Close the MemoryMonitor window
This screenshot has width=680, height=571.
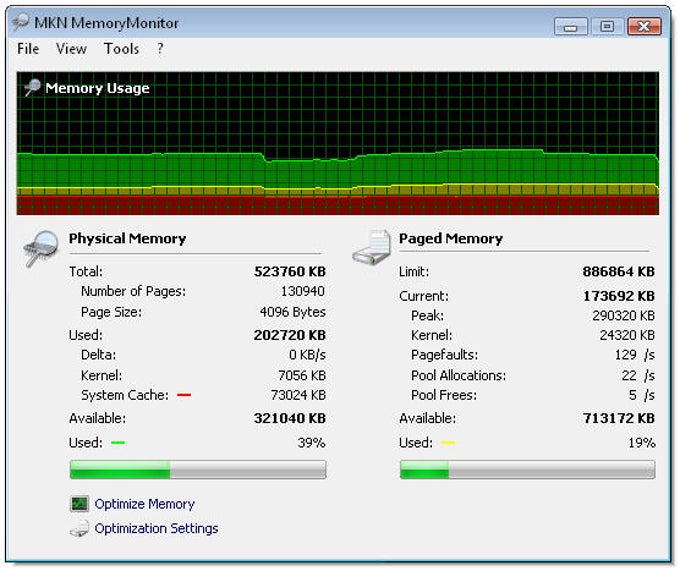(x=644, y=27)
